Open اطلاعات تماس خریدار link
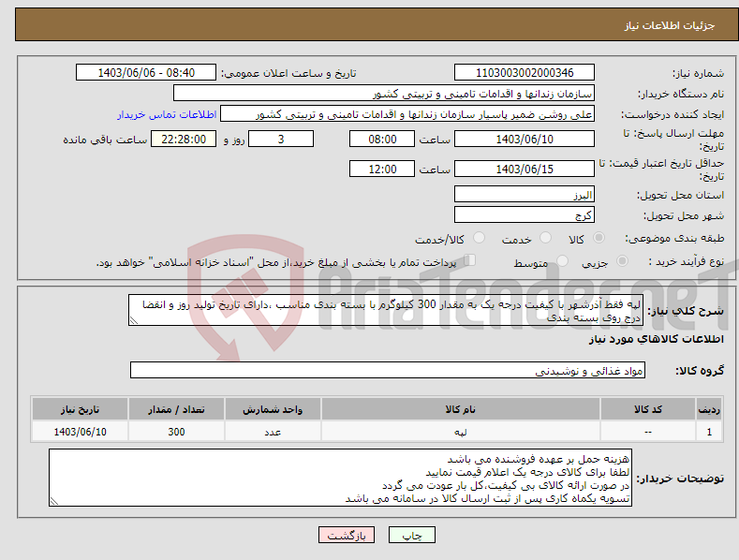This screenshot has width=739, height=560. tap(167, 114)
